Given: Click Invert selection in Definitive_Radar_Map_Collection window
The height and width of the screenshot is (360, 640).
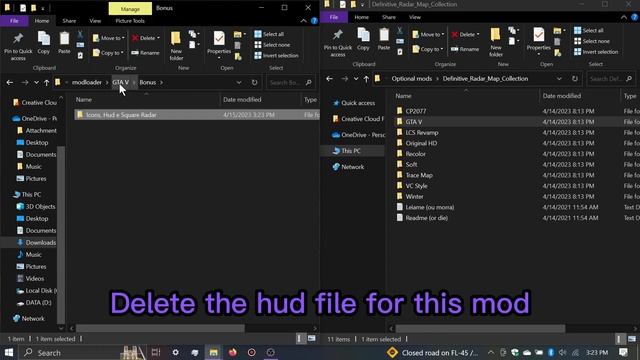Looking at the screenshot, I should (x=596, y=52).
